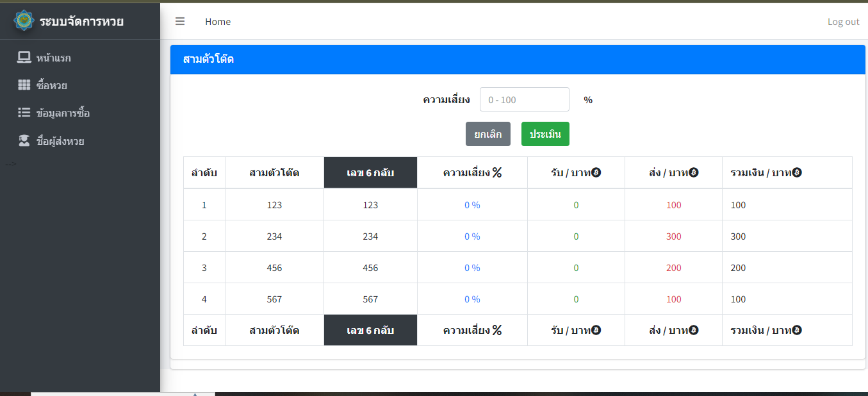Click the lottery system logo icon
868x396 pixels.
point(24,21)
